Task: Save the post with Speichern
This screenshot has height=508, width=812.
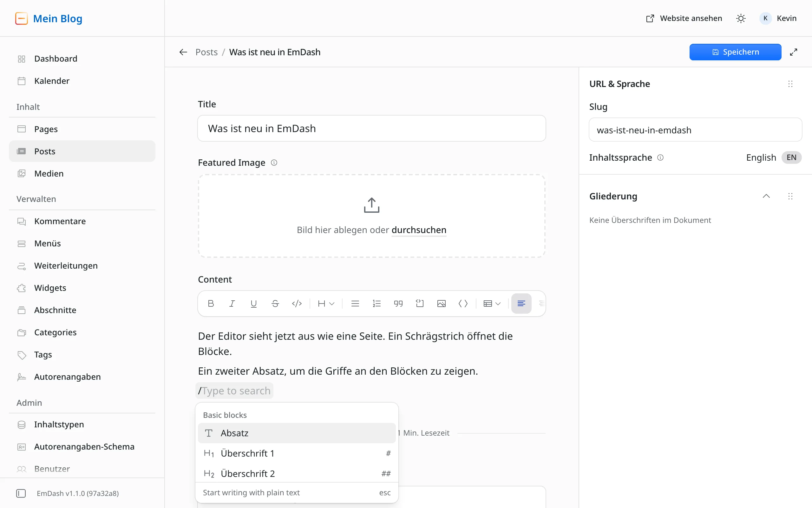Action: coord(735,52)
